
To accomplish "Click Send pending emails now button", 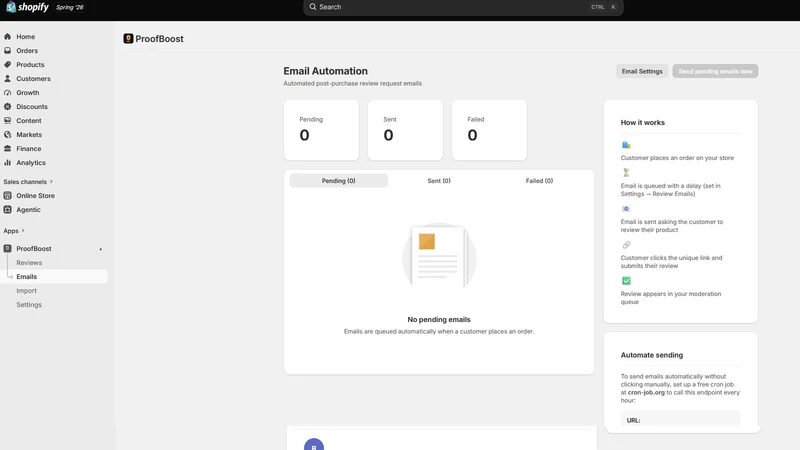I will pyautogui.click(x=715, y=71).
